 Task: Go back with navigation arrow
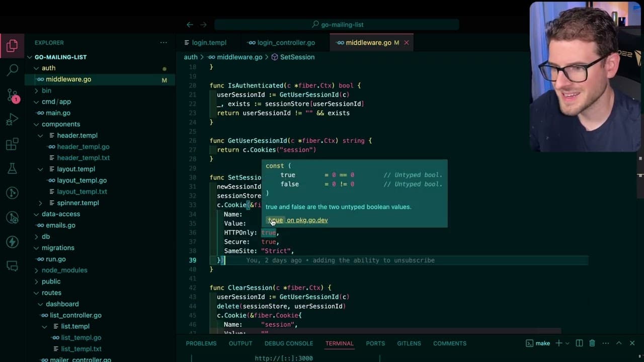point(190,25)
